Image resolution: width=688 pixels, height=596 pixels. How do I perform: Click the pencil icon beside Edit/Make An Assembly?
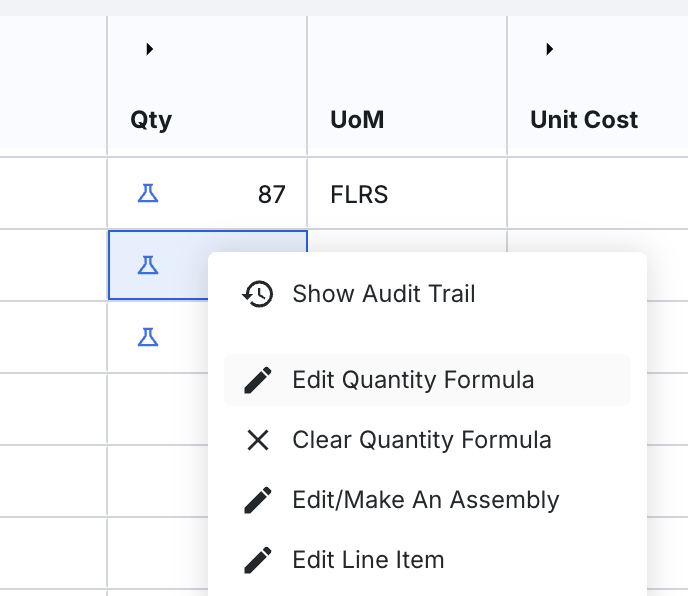point(258,500)
